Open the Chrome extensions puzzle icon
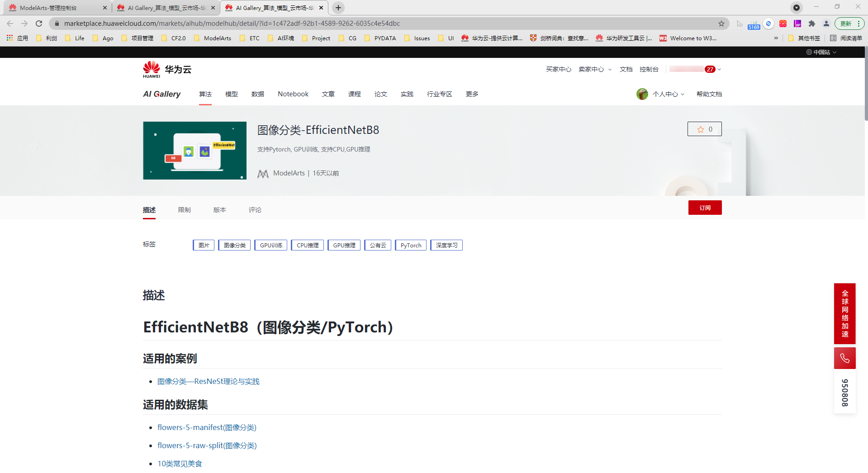This screenshot has width=868, height=473. click(812, 24)
